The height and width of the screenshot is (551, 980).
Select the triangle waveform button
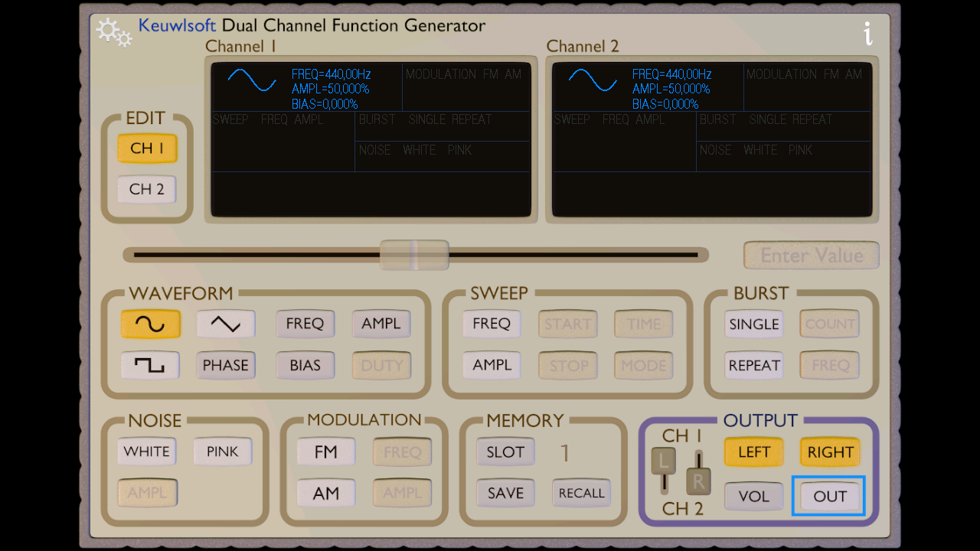(225, 324)
